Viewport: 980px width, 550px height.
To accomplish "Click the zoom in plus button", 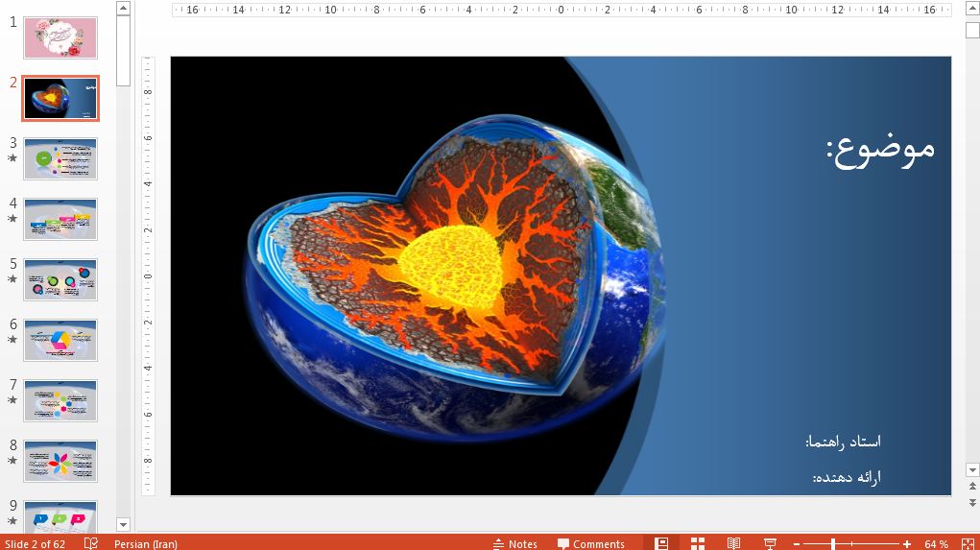I will coord(906,544).
